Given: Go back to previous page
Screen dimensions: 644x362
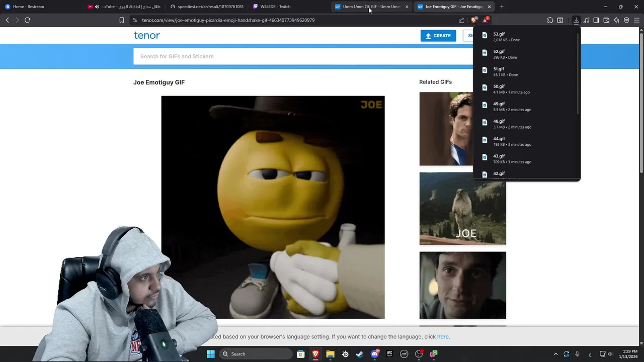Looking at the screenshot, I should pyautogui.click(x=7, y=20).
